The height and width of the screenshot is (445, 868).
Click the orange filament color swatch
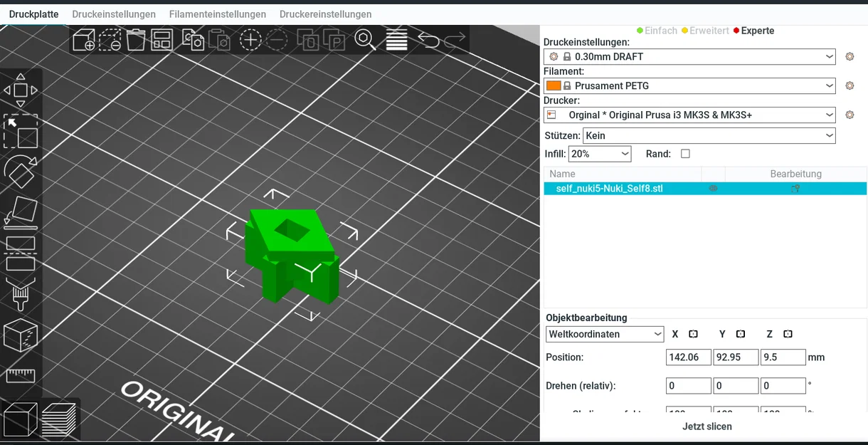coord(554,85)
